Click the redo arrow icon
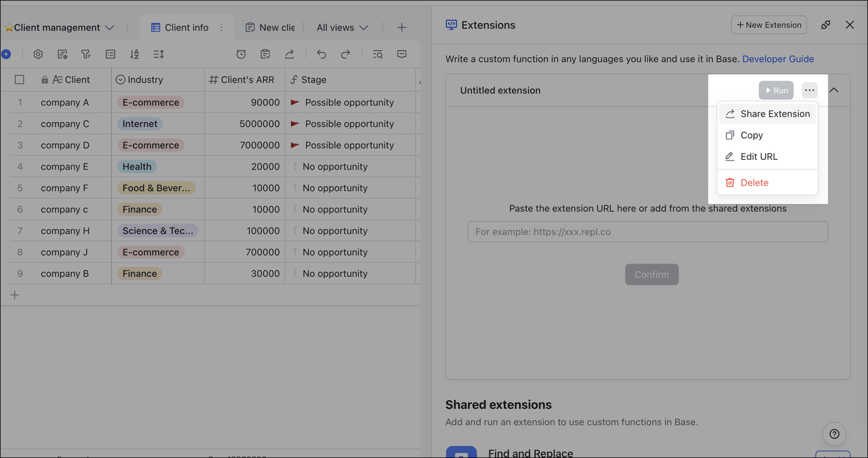Image resolution: width=868 pixels, height=458 pixels. 345,54
